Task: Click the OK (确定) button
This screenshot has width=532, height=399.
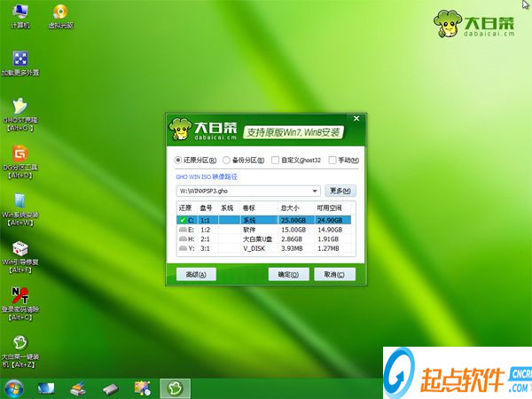Action: tap(288, 274)
